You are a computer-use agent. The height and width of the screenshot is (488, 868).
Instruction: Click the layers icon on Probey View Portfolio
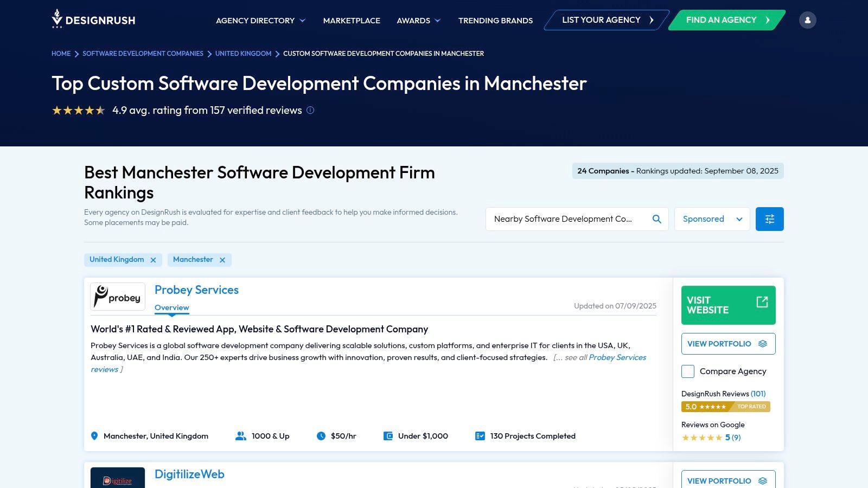[763, 344]
